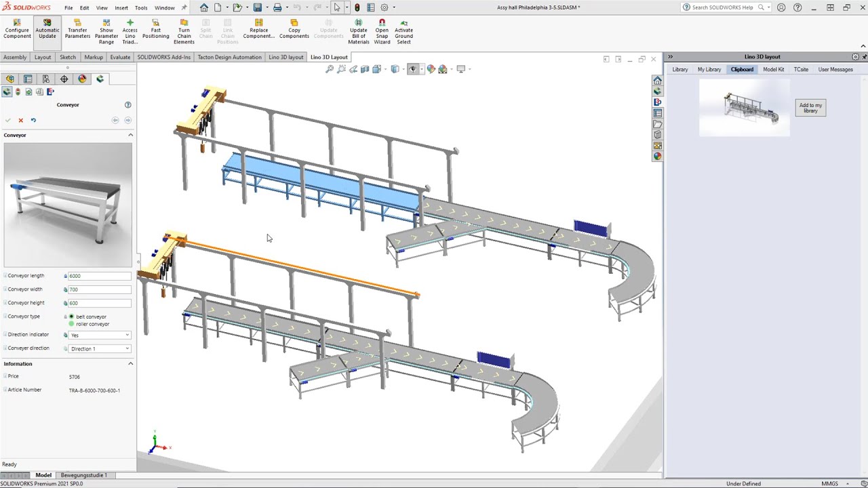The image size is (868, 488).
Task: Click the Conveyor preview image
Action: pos(68,204)
